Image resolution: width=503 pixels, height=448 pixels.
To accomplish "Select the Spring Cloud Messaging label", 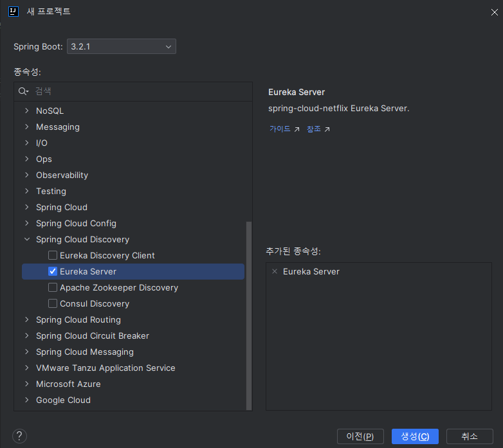I will point(85,352).
